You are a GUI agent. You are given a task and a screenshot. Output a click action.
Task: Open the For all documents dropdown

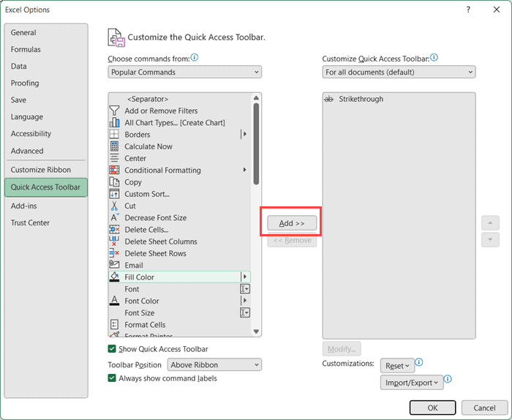[399, 72]
